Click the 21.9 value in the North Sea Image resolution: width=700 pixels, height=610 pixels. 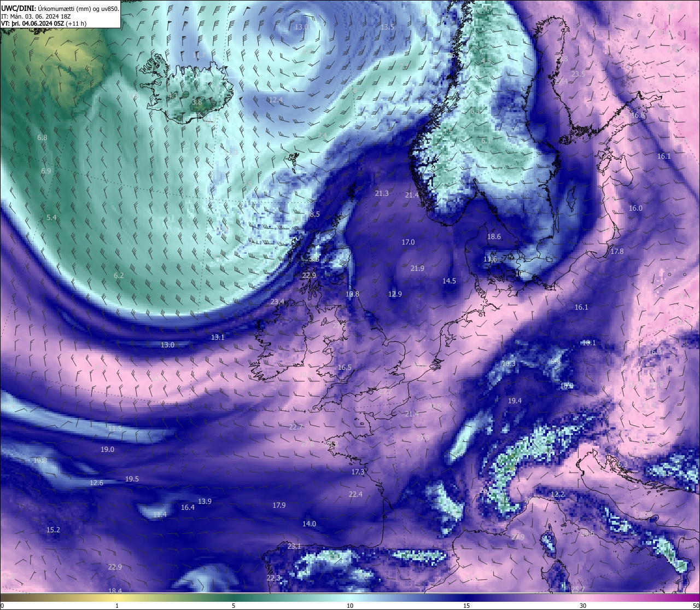pos(417,269)
